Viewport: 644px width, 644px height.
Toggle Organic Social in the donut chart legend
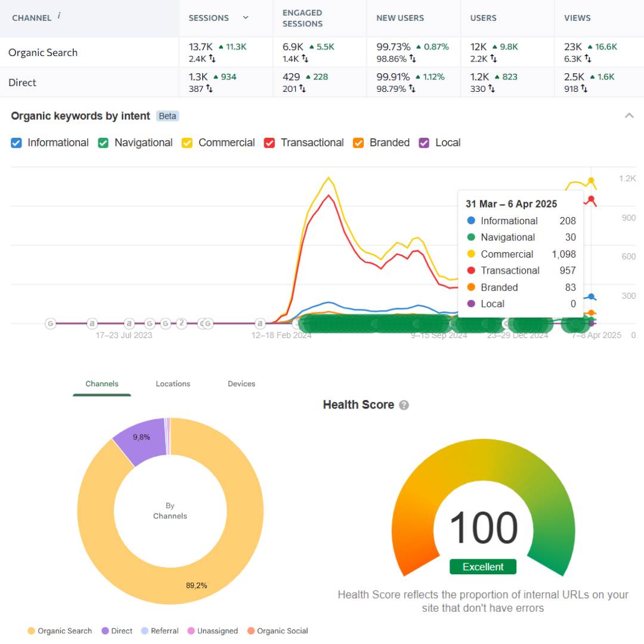278,631
